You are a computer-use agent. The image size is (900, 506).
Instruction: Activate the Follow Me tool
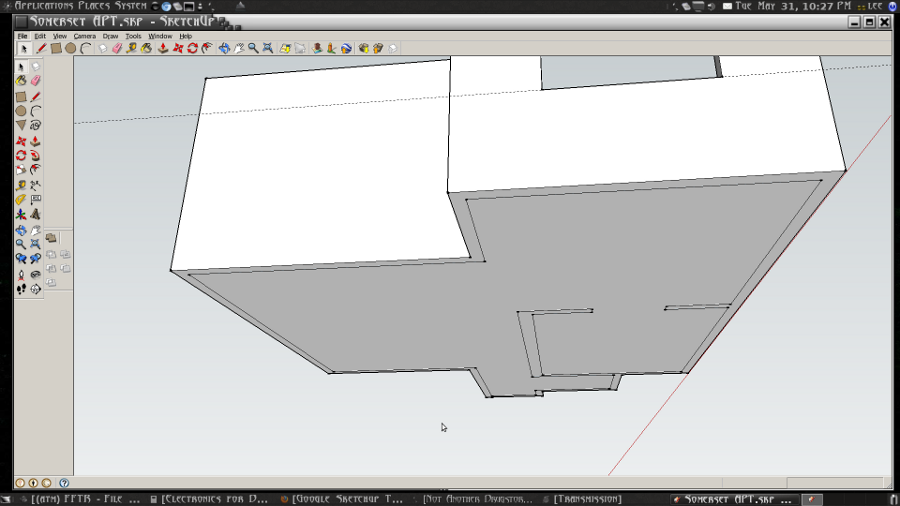tap(36, 155)
